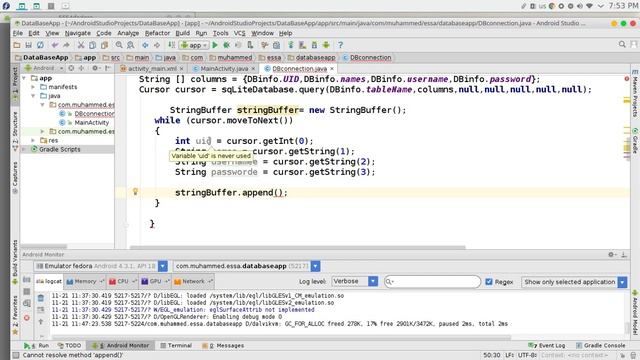Select the Memory monitor tab
640x360 pixels.
pos(85,281)
